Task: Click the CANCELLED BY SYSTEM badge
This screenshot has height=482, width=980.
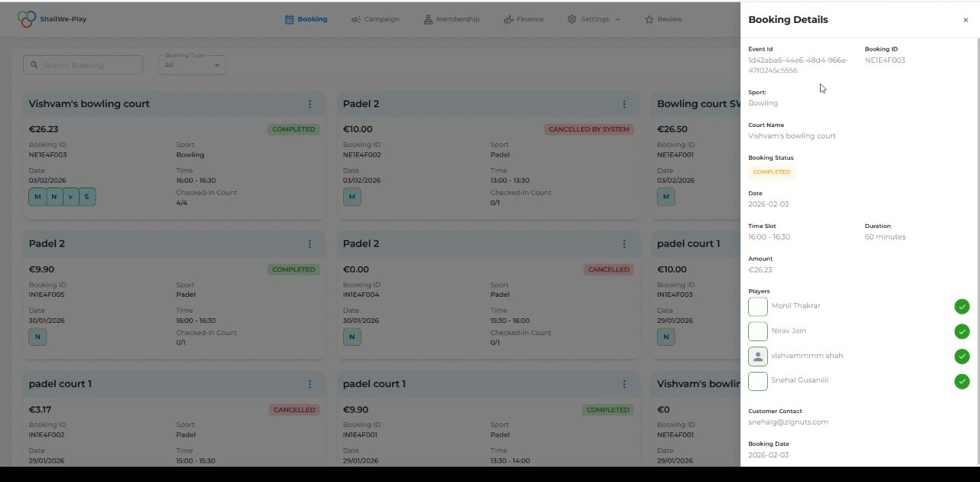Action: 590,129
